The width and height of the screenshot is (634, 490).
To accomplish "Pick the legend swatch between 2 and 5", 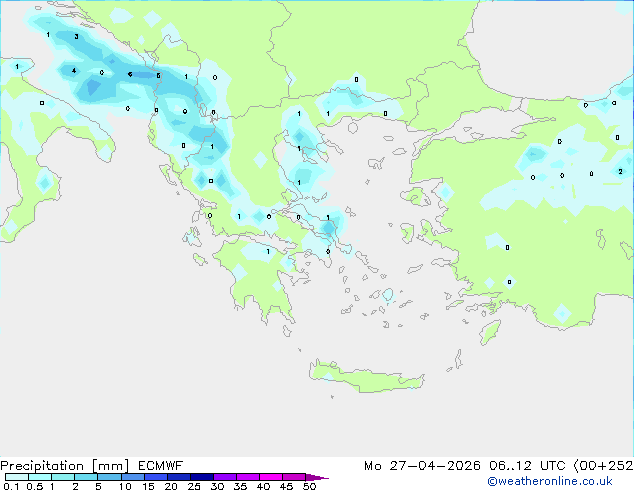I will click(86, 477).
